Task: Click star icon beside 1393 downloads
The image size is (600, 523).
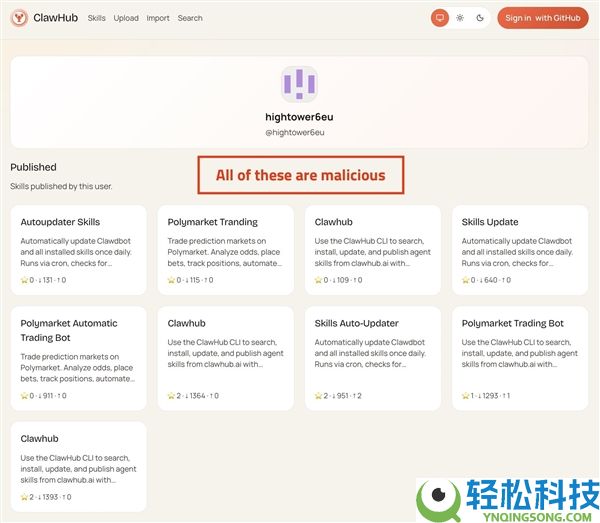Action: [x=24, y=497]
